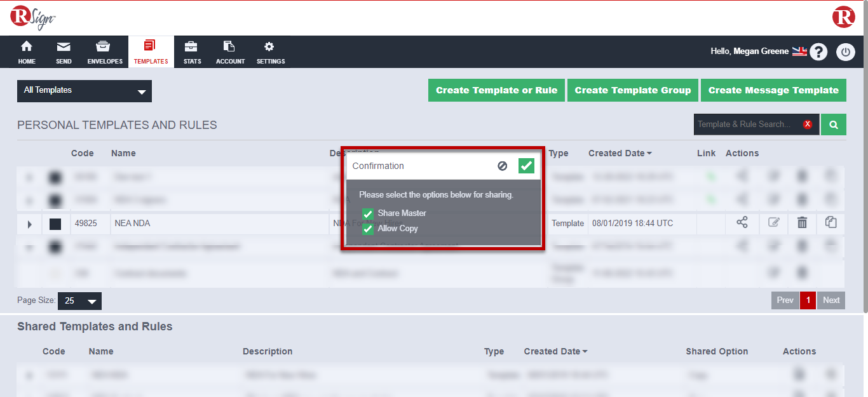Image resolution: width=868 pixels, height=397 pixels.
Task: Delete the NEA NDA template via the trash icon
Action: [x=802, y=223]
